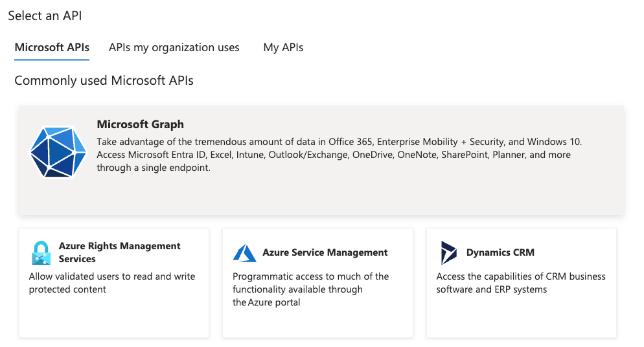The height and width of the screenshot is (347, 644).
Task: Click the 'Commonly used Microsoft APIs' heading
Action: (x=104, y=81)
